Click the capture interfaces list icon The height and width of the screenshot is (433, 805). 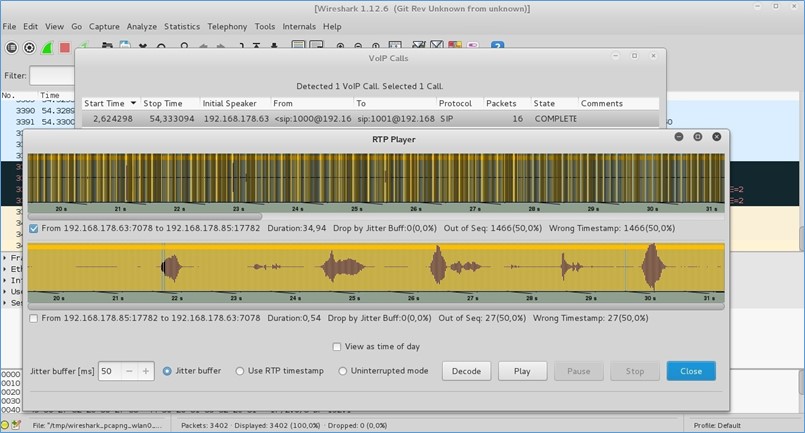coord(11,47)
